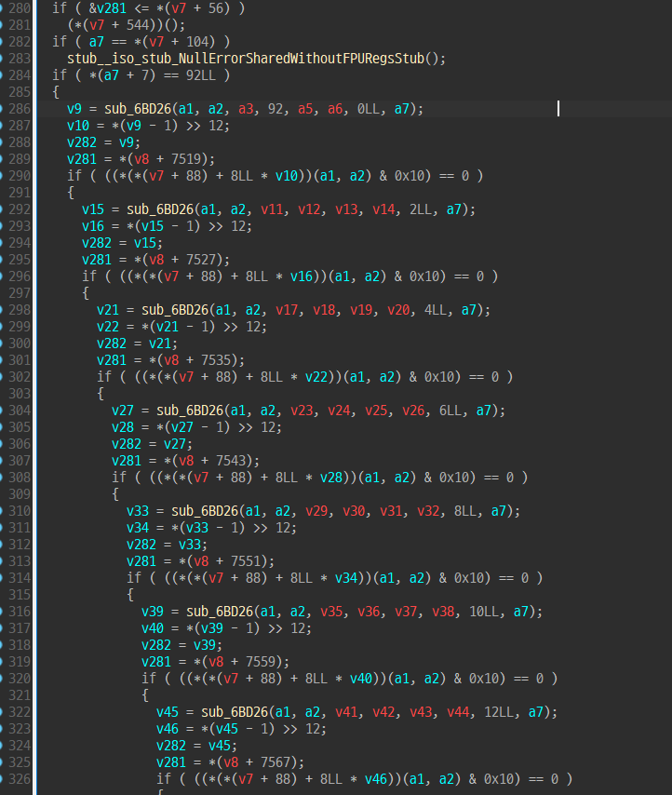Click variable v22 at start of line 299
This screenshot has height=795, width=672.
(x=107, y=326)
